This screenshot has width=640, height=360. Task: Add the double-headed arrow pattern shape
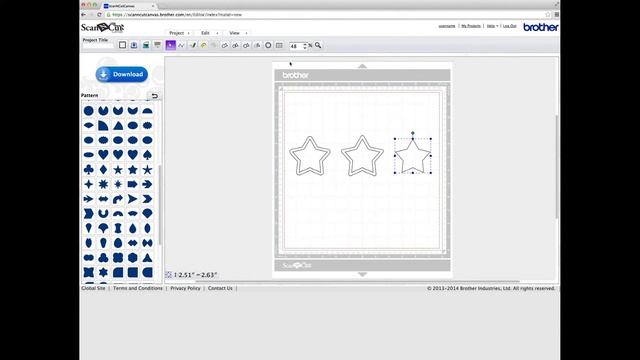103,199
